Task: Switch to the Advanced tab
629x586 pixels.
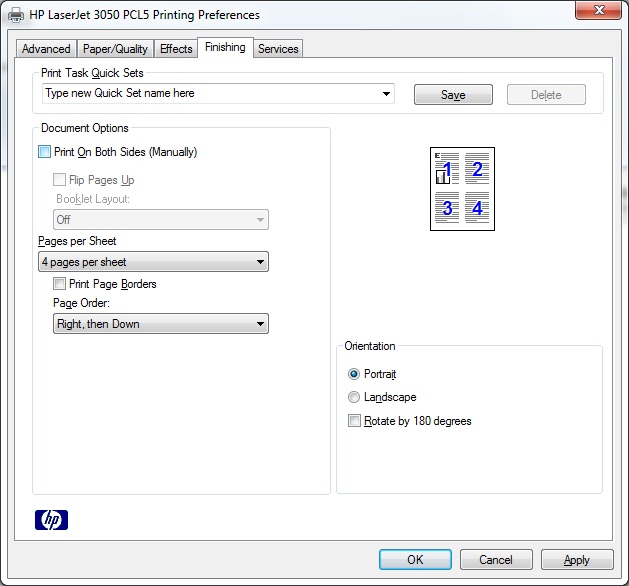Action: point(46,49)
